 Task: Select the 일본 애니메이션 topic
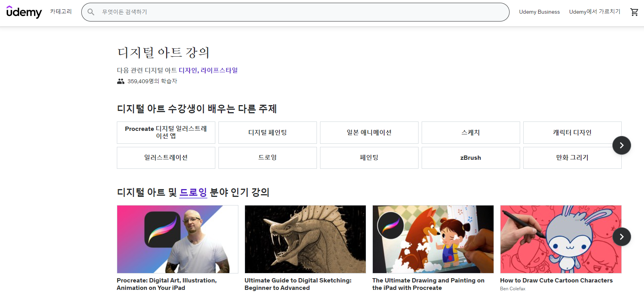369,132
